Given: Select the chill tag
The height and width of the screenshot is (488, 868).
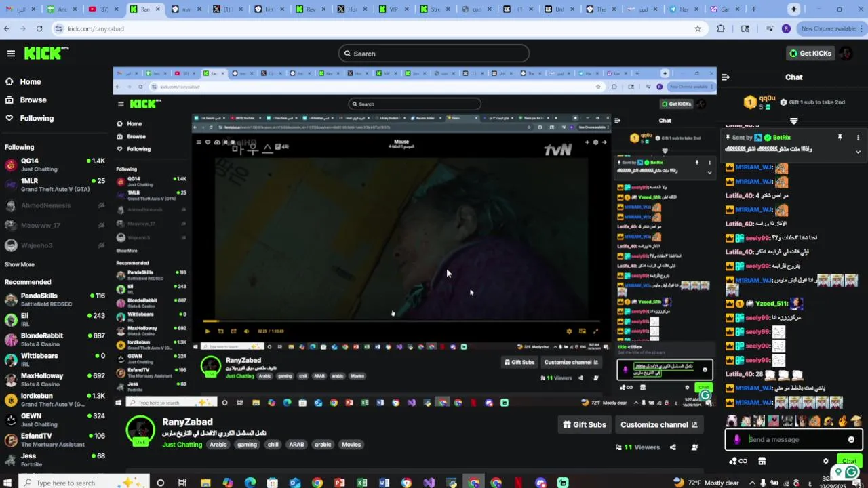Looking at the screenshot, I should (273, 445).
